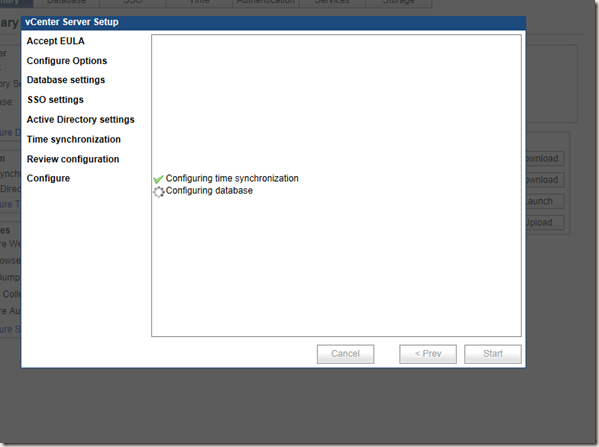Select the Accept EULA step
The image size is (599, 447).
tap(55, 41)
